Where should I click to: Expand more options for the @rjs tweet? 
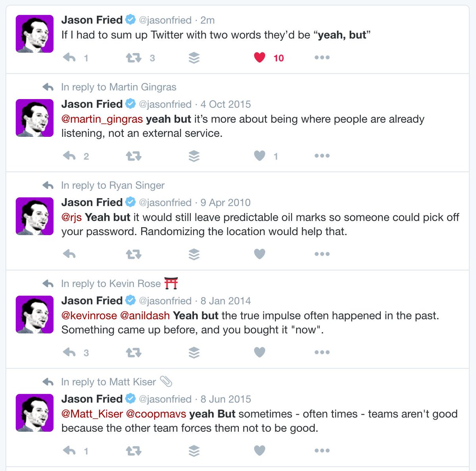pyautogui.click(x=322, y=254)
